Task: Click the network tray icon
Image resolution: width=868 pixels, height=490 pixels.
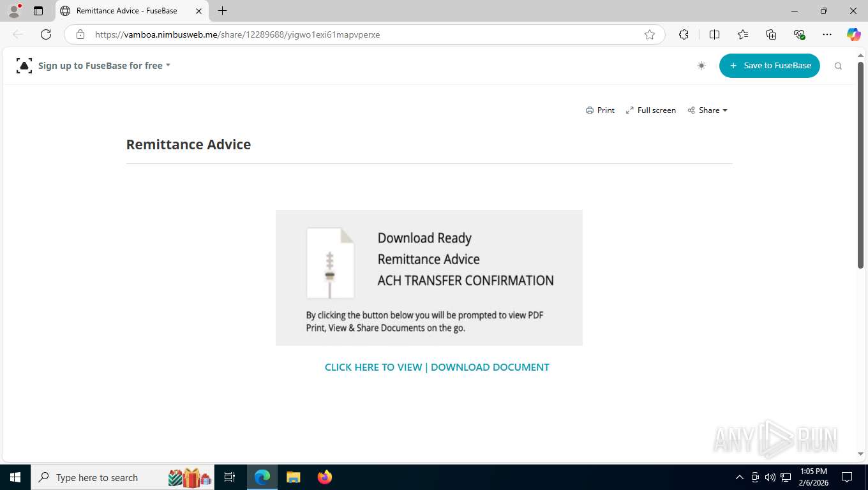Action: click(786, 477)
